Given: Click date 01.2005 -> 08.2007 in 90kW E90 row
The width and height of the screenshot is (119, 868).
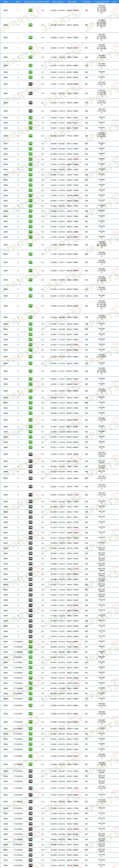Looking at the screenshot, I should point(58,461).
